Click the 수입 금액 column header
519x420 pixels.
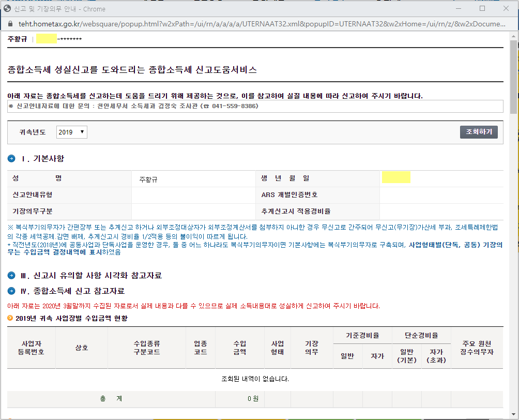[x=239, y=348]
